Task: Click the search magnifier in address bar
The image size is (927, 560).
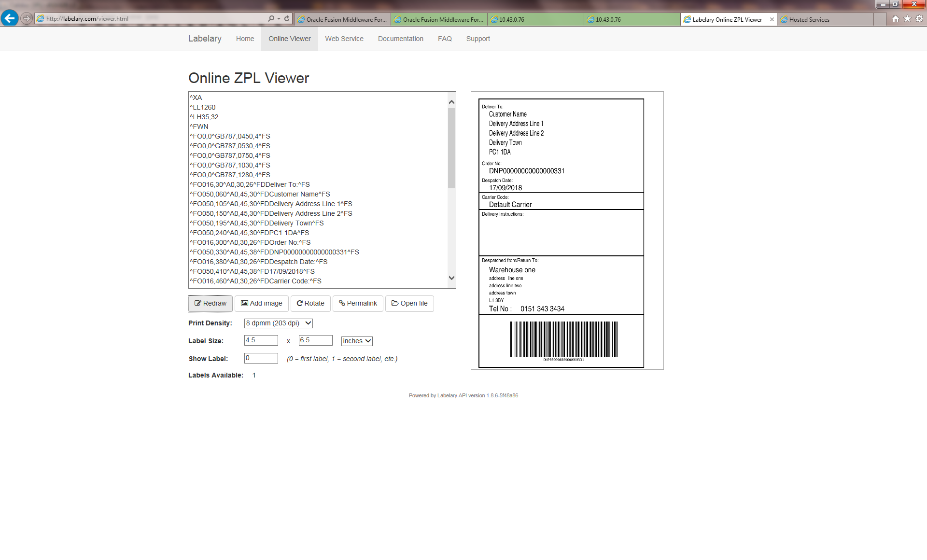Action: pyautogui.click(x=271, y=18)
